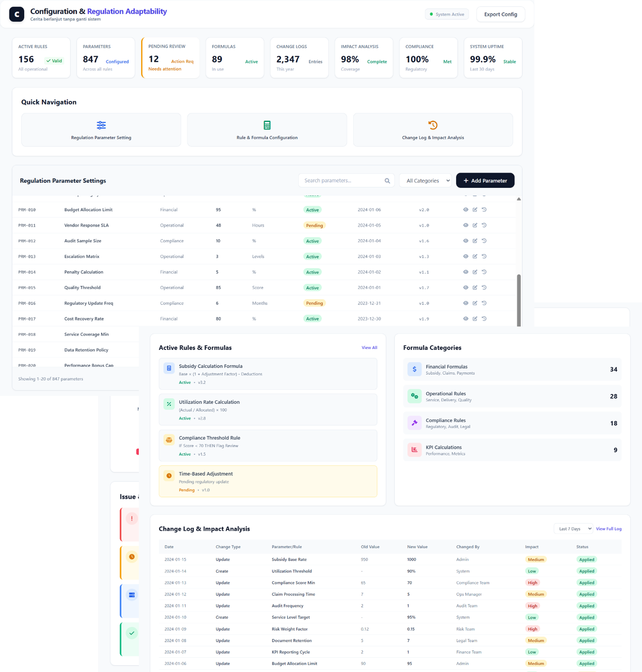Open history for PRM-017 Cost Recovery Rate

click(484, 318)
